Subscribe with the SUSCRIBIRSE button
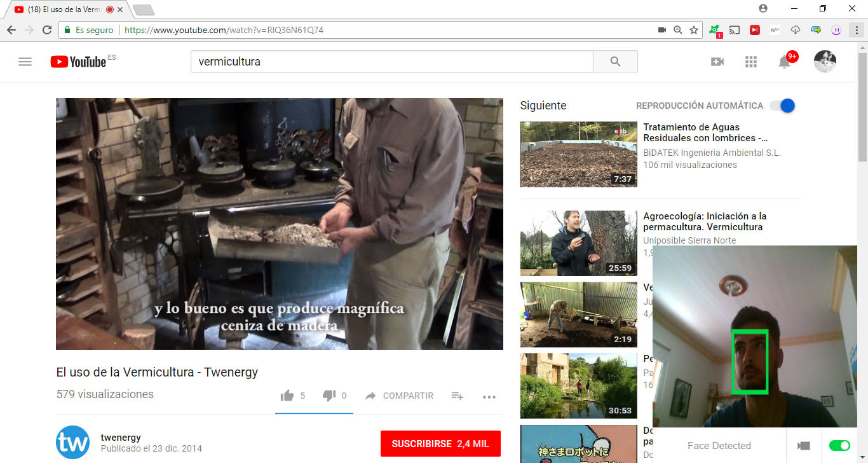 pyautogui.click(x=440, y=443)
